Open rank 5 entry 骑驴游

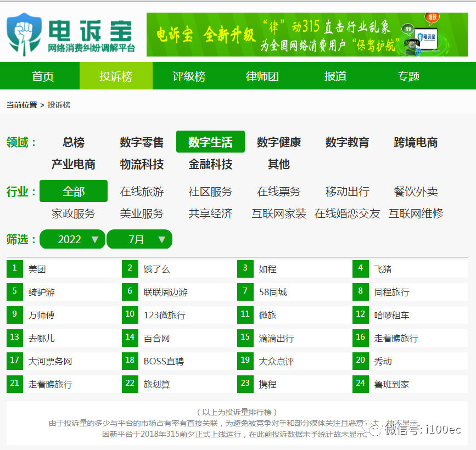(42, 292)
